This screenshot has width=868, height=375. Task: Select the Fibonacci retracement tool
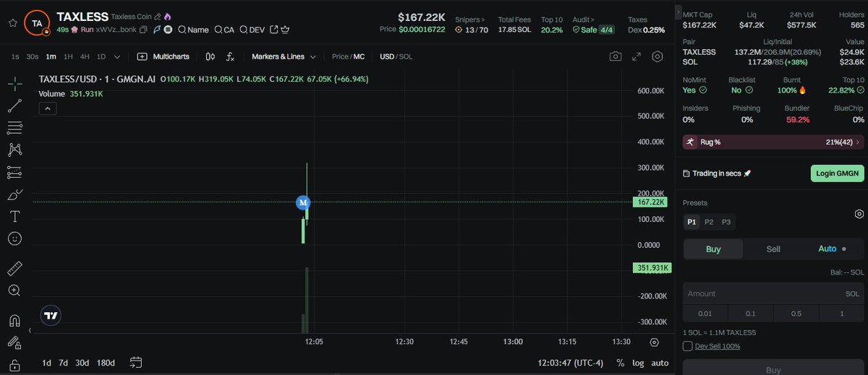[x=14, y=128]
